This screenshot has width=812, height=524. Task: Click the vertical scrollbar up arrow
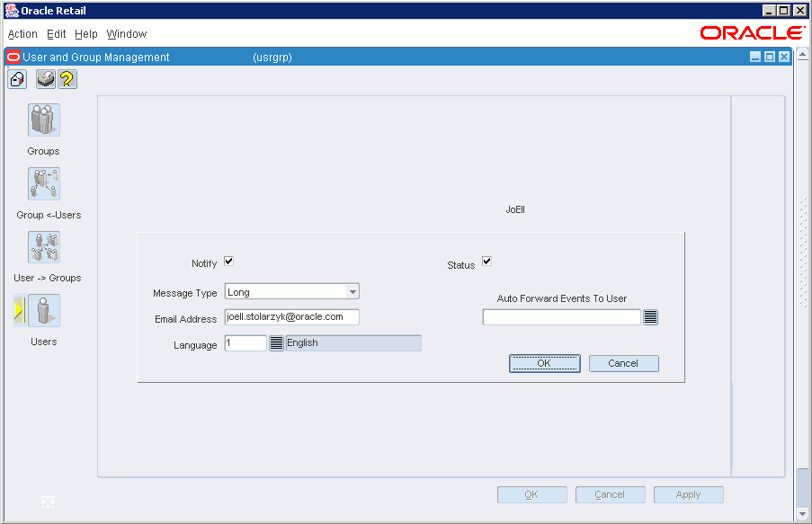pos(803,53)
